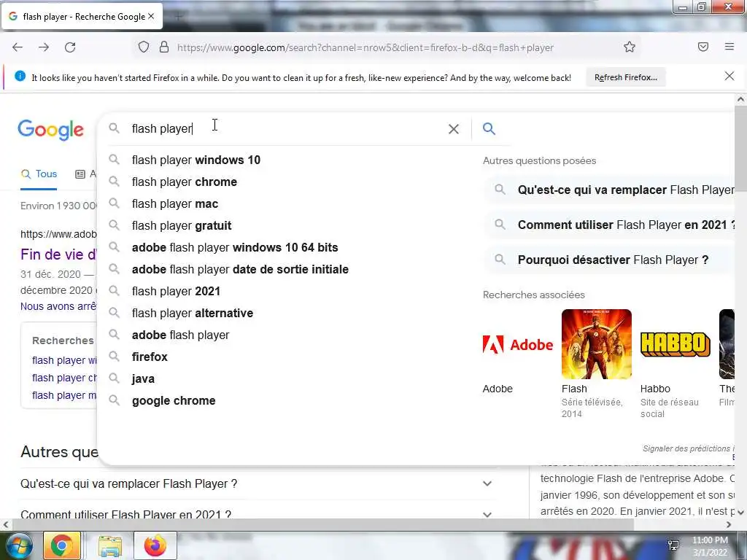Clear the Google search box text
The height and width of the screenshot is (560, 747).
(454, 128)
